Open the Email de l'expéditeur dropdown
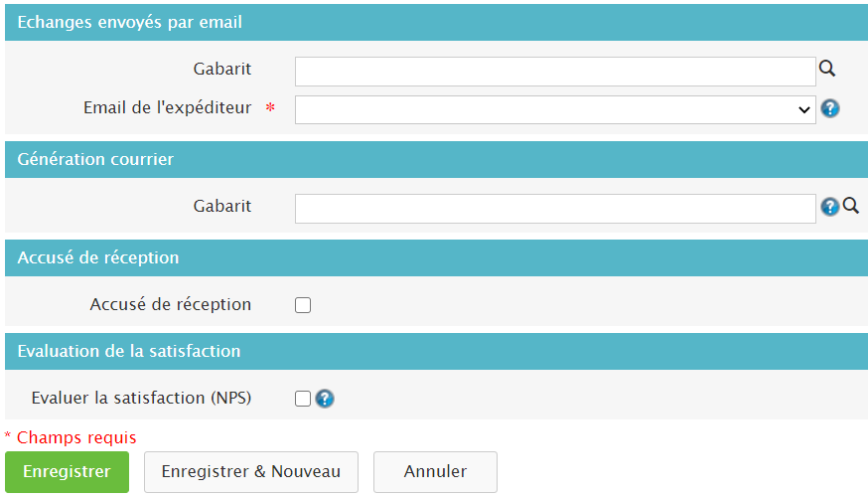The image size is (868, 498). (555, 109)
